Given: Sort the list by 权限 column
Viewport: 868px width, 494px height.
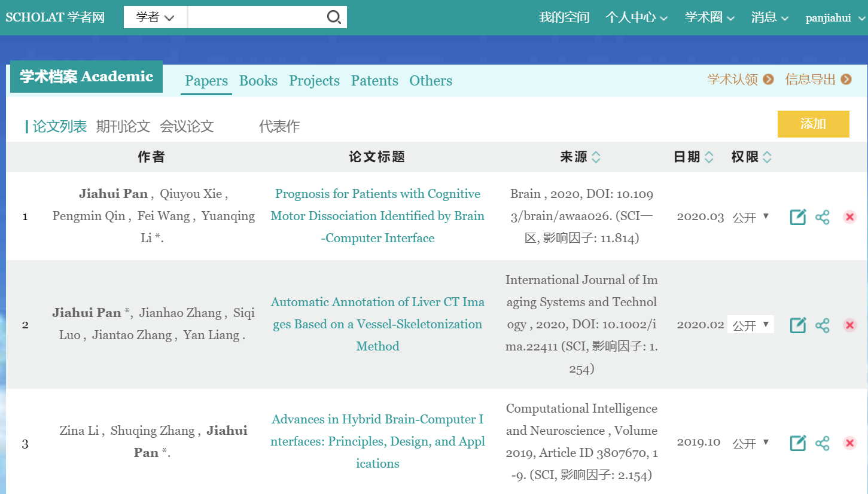Looking at the screenshot, I should coord(767,157).
